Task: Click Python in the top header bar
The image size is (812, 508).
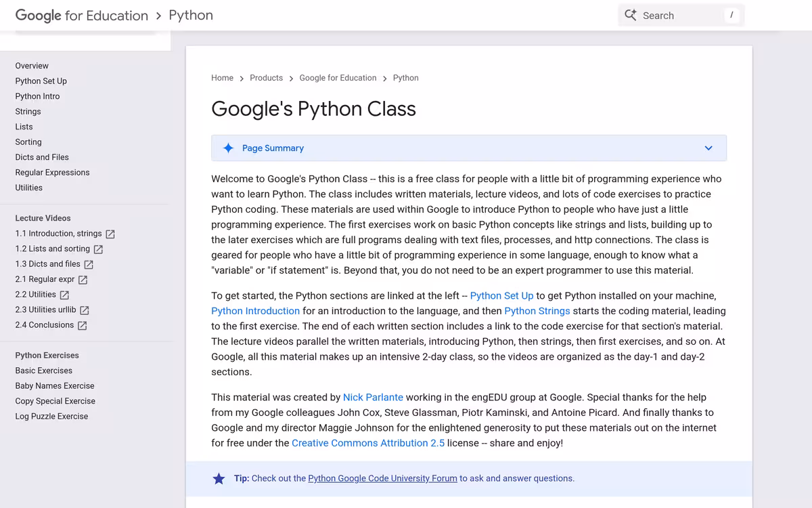Action: click(x=191, y=16)
